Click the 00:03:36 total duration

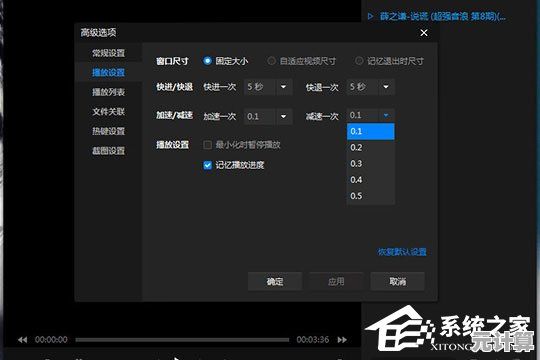point(313,340)
